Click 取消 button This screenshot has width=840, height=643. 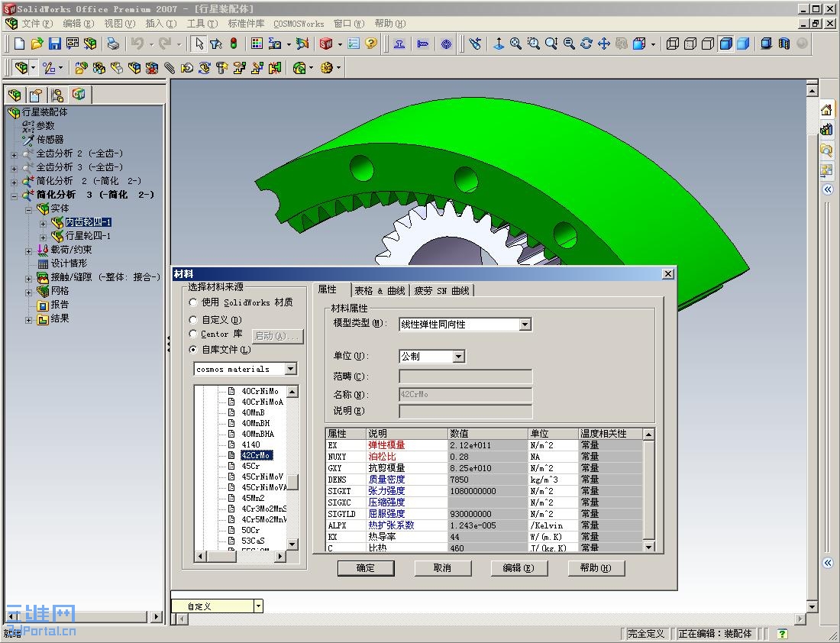click(442, 568)
